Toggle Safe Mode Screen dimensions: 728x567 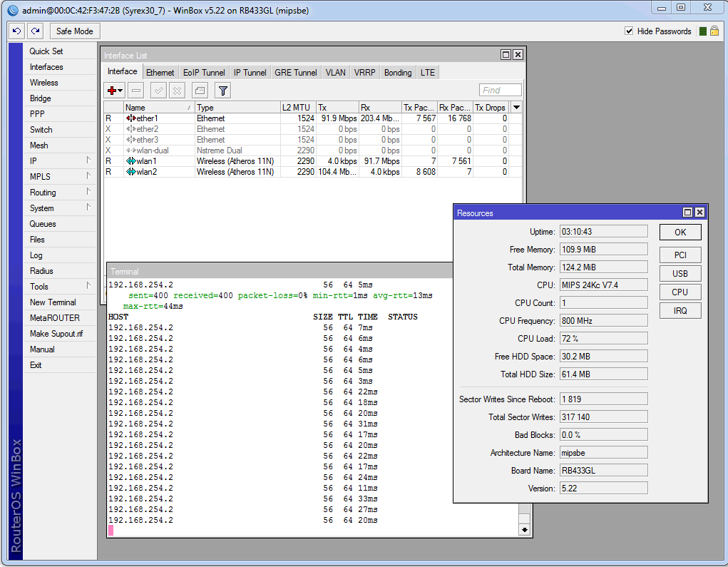tap(75, 31)
